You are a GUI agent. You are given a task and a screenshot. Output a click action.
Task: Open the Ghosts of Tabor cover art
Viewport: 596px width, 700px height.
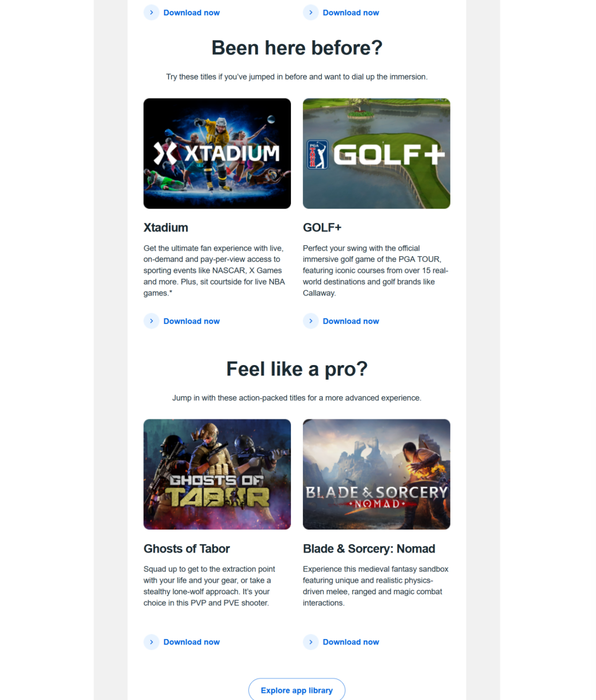click(x=217, y=474)
